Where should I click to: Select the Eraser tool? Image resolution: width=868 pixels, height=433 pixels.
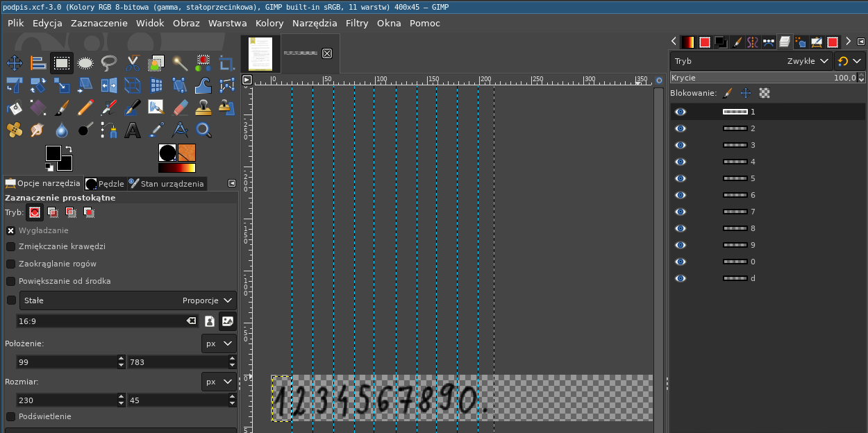(x=180, y=108)
